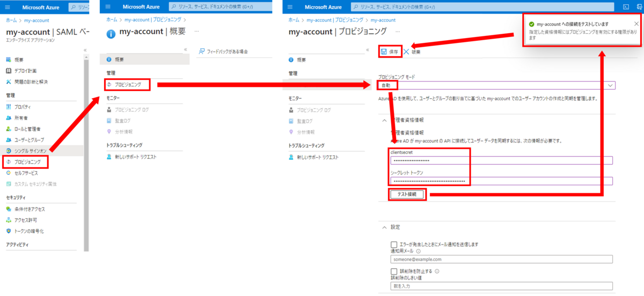Open 分析情報 in middle panel
This screenshot has height=296, width=644.
(120, 131)
